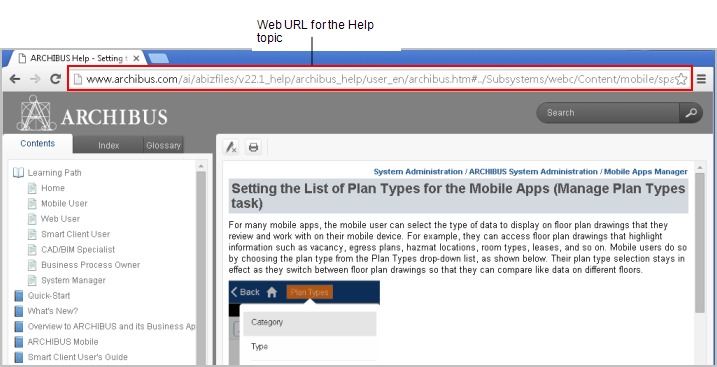Open the Mobile Apps Manager breadcrumb link
Viewport: 717px width, 367px height.
[646, 172]
